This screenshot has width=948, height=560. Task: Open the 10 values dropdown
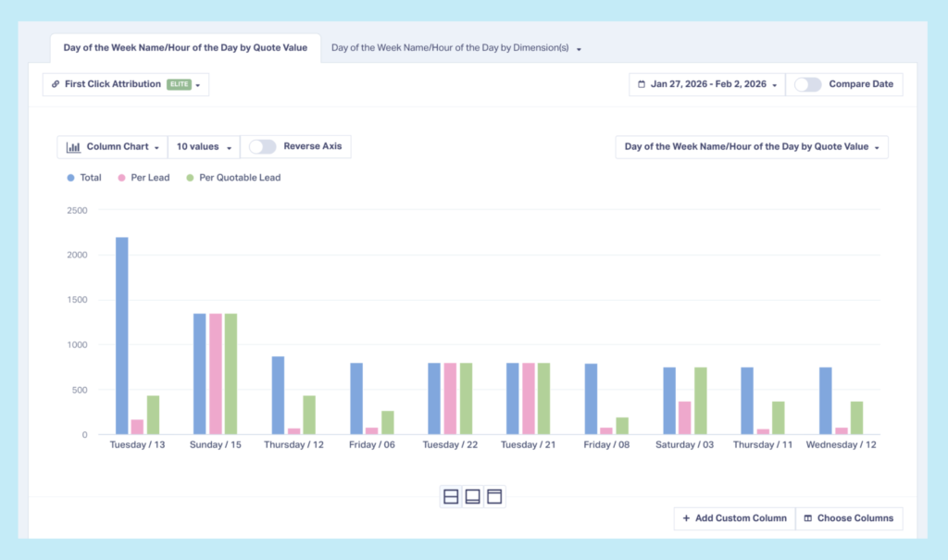point(203,146)
